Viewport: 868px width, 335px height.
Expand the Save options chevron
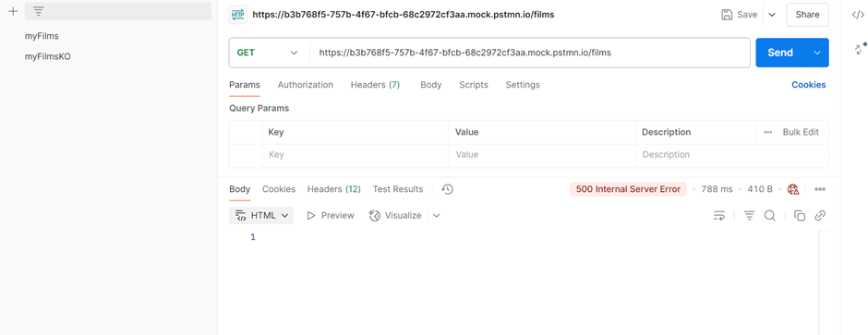click(772, 15)
